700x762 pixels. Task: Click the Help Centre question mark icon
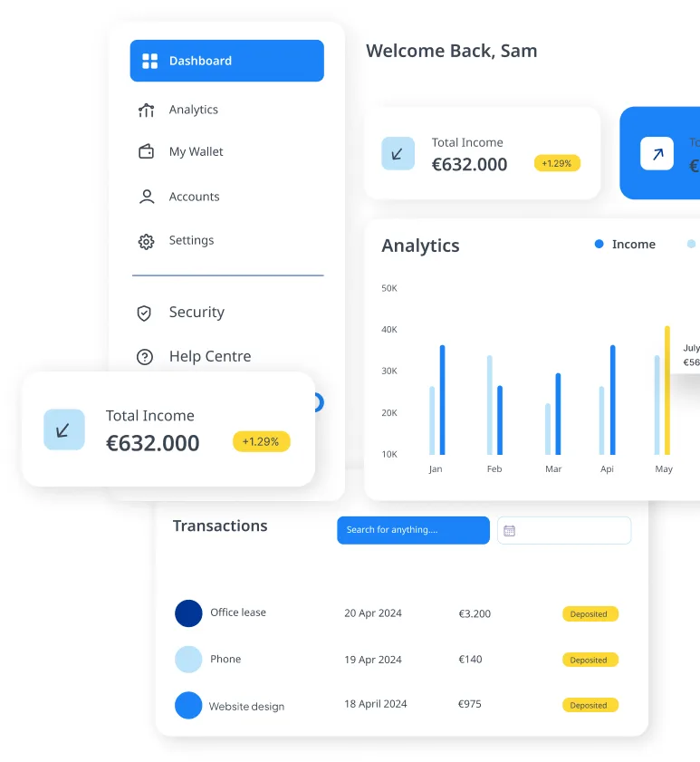145,357
